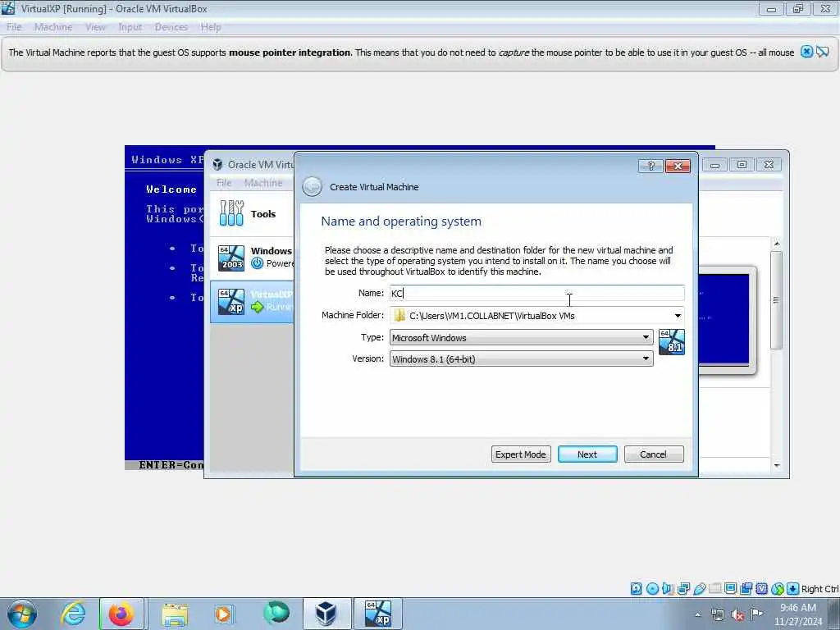Click the network adapters status icon
The image size is (840, 630).
tap(683, 589)
